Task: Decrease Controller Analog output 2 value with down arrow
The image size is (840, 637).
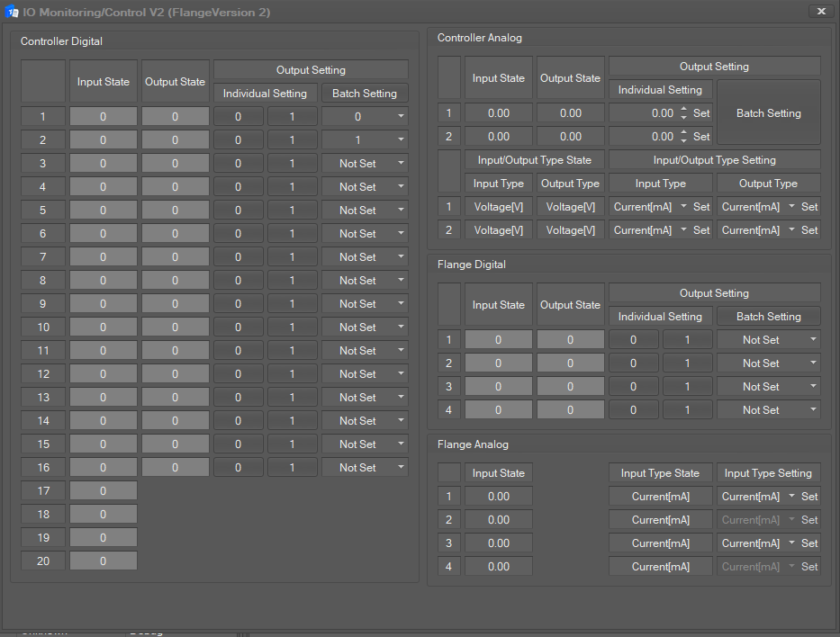Action: pyautogui.click(x=684, y=141)
